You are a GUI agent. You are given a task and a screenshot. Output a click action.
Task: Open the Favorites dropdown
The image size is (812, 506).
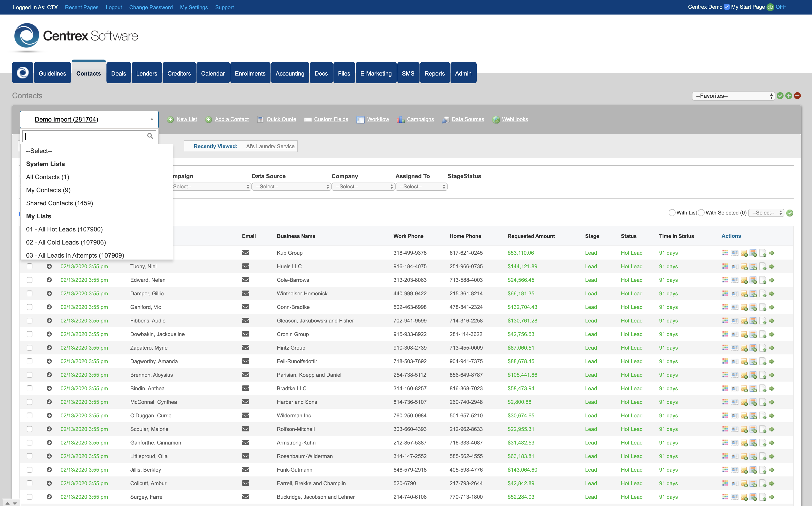click(733, 96)
